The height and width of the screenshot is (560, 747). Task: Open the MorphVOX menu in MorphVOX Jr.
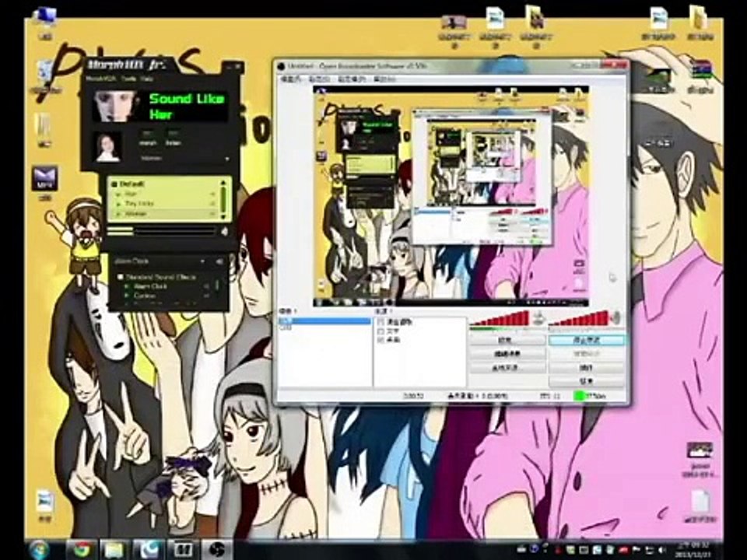[x=100, y=79]
